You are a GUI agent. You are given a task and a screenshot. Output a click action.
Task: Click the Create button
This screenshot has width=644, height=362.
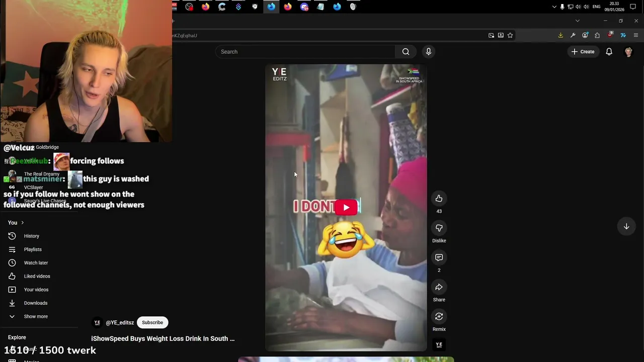point(583,52)
